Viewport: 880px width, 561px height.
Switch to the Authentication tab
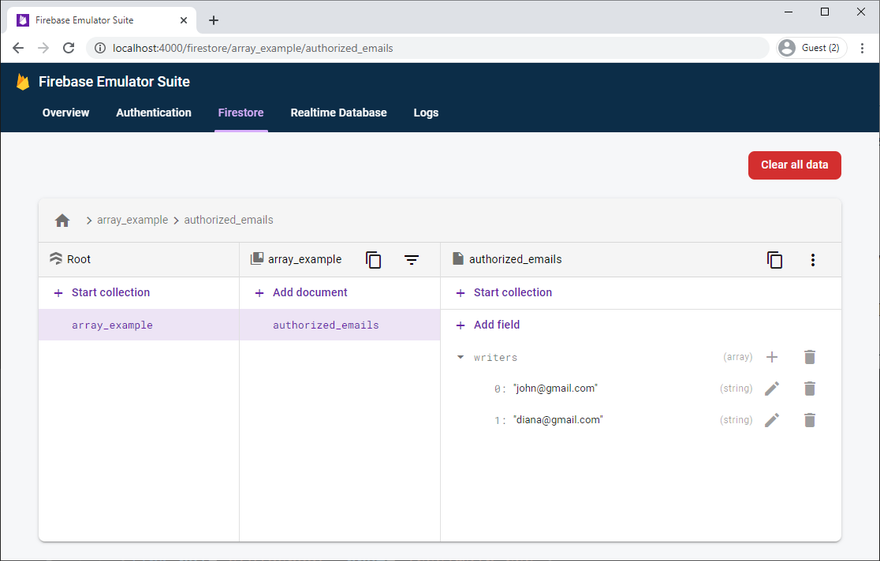[154, 113]
